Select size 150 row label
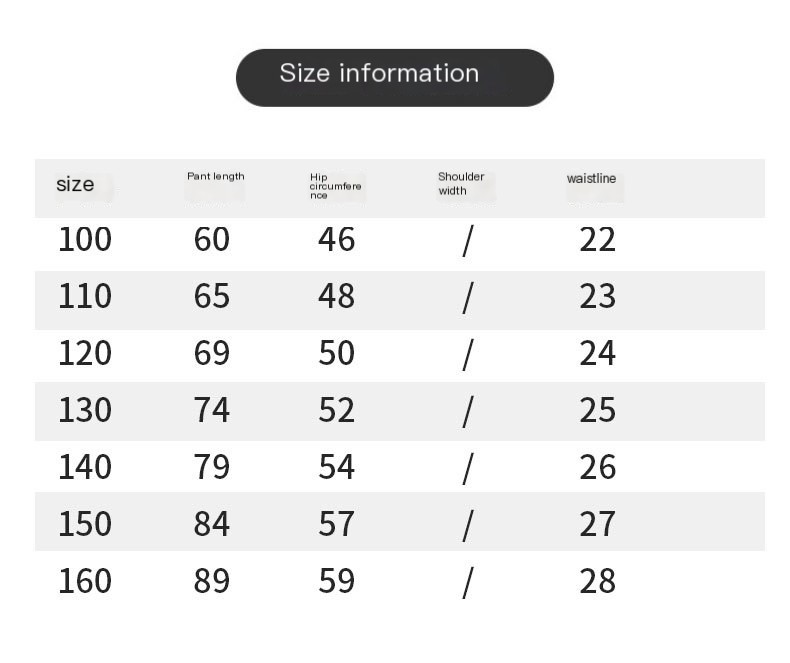This screenshot has height=663, width=790. 85,523
